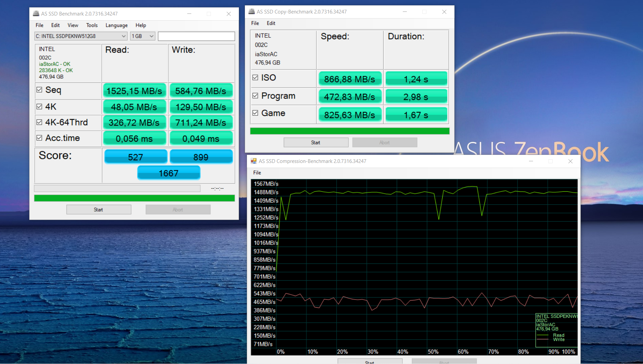
Task: Click the total score 1667
Action: pyautogui.click(x=169, y=173)
